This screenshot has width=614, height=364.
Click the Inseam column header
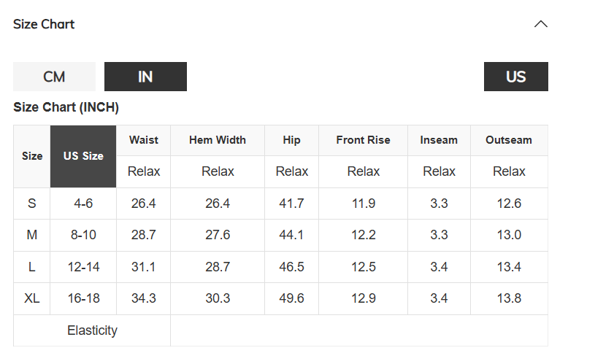[x=439, y=140]
